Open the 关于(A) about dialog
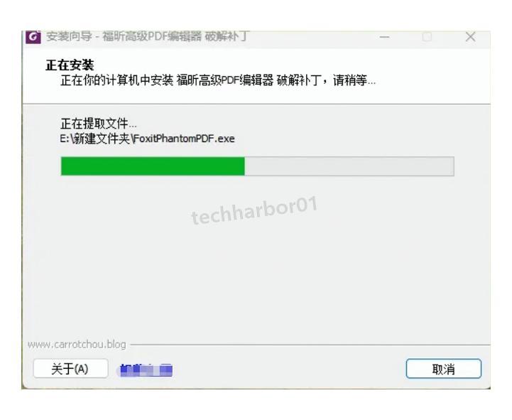Image resolution: width=512 pixels, height=420 pixels. tap(70, 369)
